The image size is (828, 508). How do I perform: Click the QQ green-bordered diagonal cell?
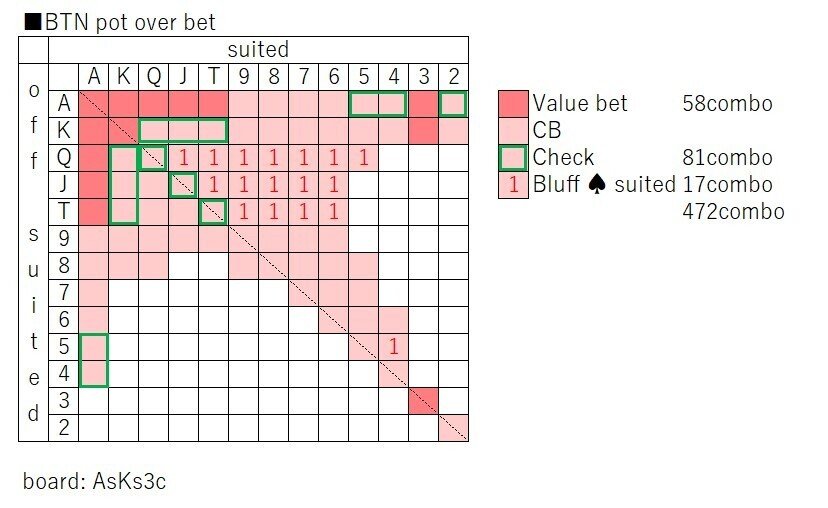tap(153, 158)
